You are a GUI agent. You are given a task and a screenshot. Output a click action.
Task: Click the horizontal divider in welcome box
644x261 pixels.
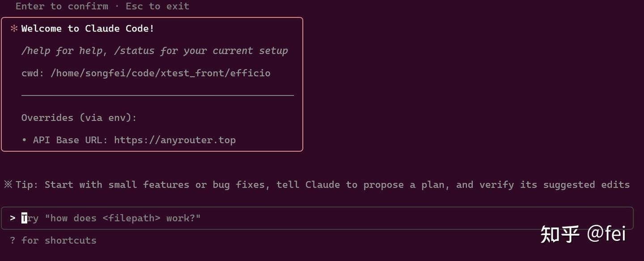pos(157,95)
